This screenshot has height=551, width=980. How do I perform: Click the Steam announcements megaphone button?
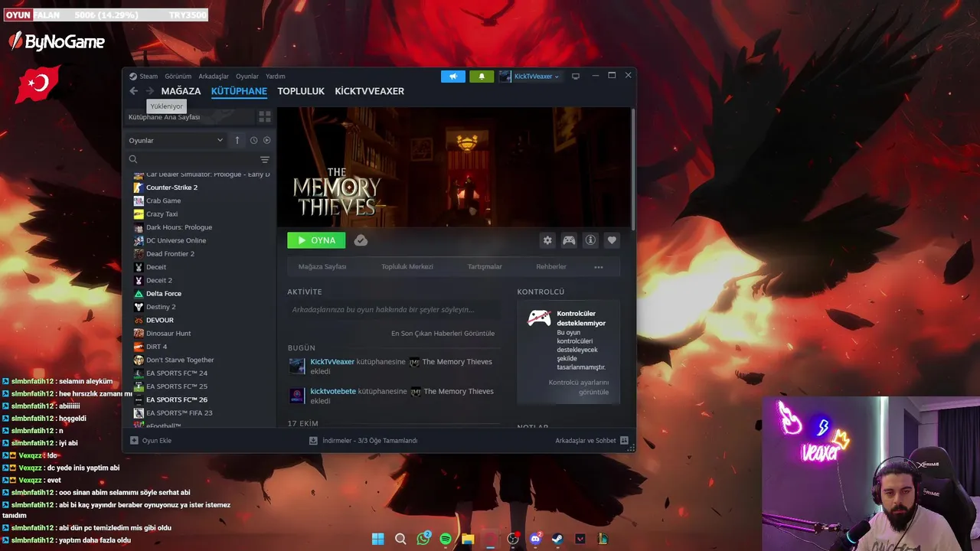pos(453,77)
